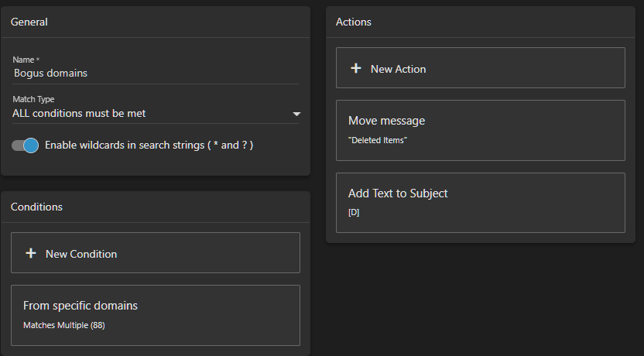Select the ALL conditions must be met field

coord(156,113)
